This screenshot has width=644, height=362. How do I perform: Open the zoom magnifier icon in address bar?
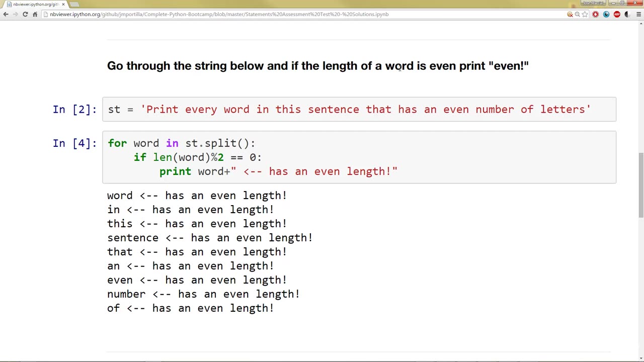[578, 14]
